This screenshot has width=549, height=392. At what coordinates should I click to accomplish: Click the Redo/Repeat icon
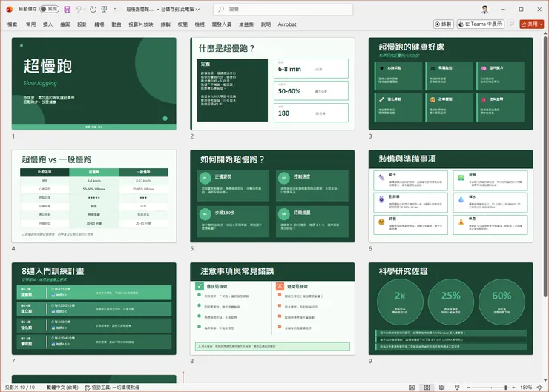[x=93, y=10]
